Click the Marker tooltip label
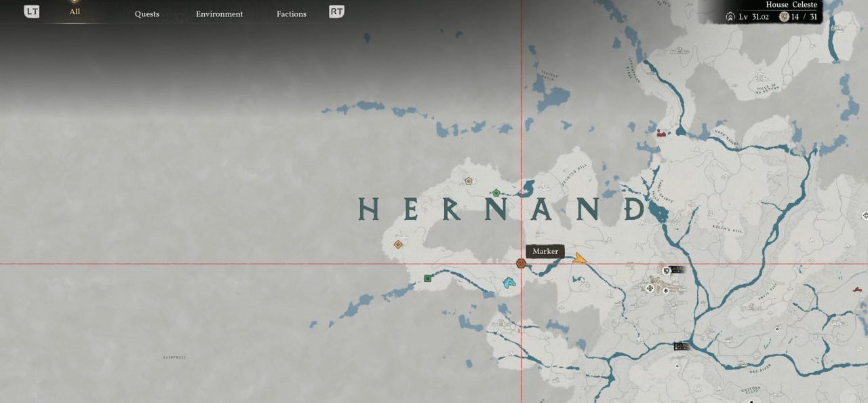The image size is (868, 403). click(x=545, y=251)
